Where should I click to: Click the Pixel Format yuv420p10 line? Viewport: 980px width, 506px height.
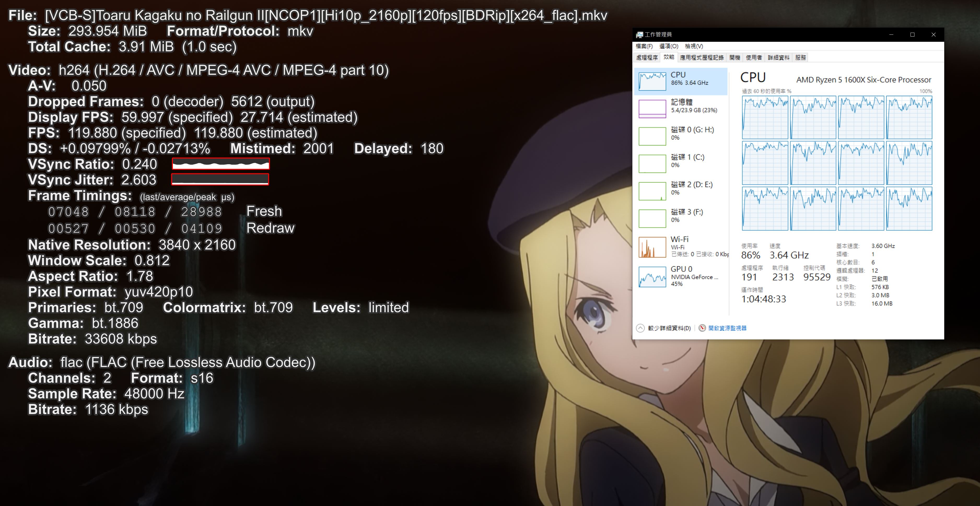point(110,292)
